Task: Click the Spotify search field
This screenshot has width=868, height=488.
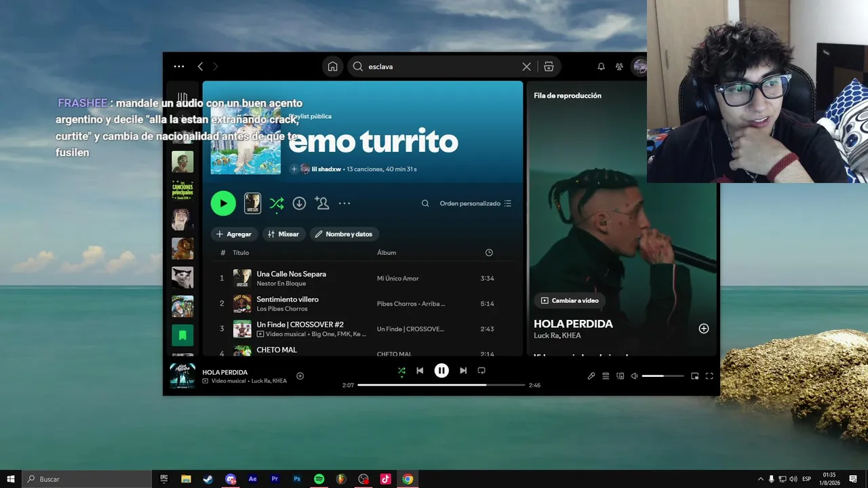Action: coord(441,66)
